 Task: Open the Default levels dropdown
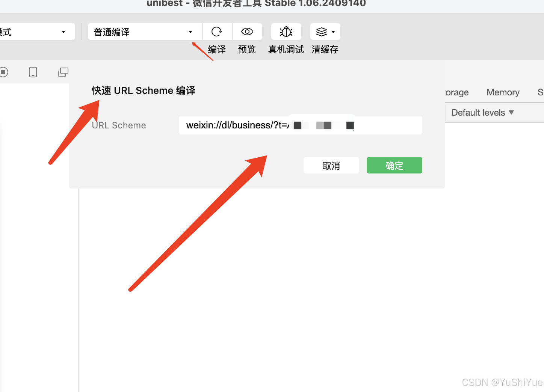482,112
